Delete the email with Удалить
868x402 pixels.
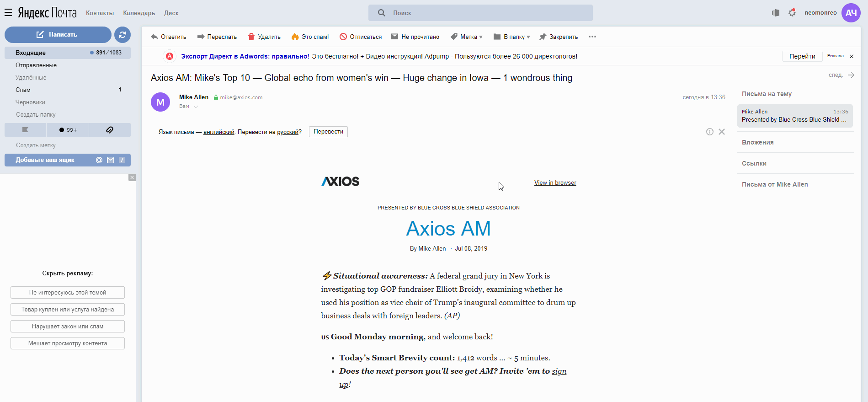(264, 37)
